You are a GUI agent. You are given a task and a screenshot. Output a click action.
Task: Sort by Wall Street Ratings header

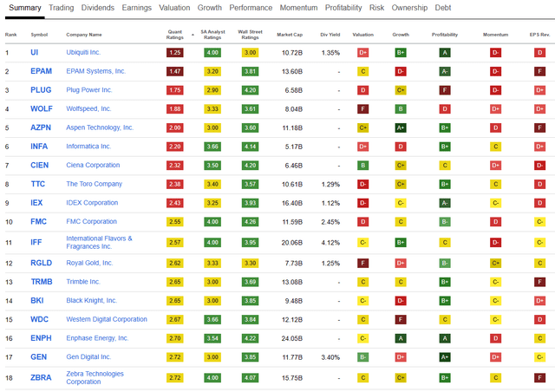click(250, 35)
